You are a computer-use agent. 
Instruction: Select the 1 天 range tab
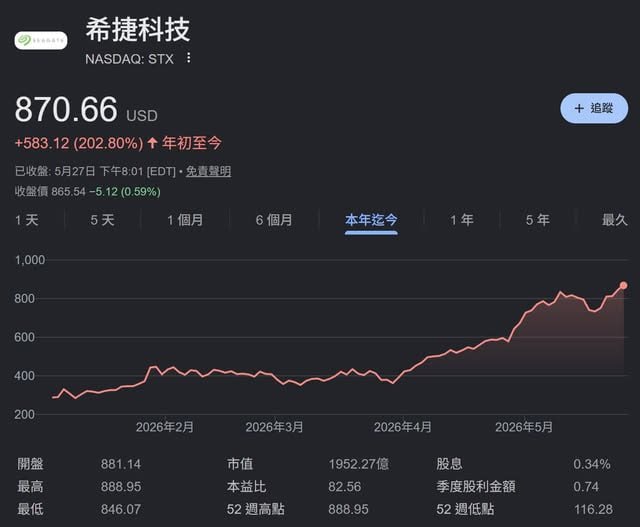27,220
